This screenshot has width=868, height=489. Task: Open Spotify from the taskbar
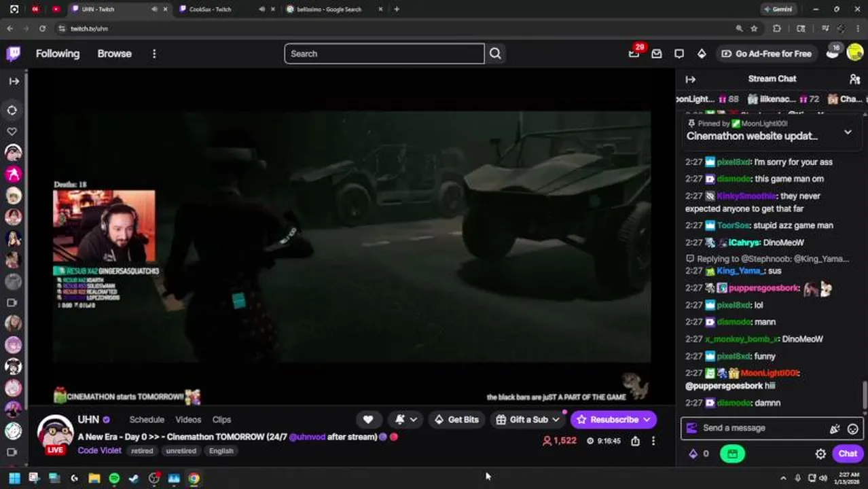point(114,478)
